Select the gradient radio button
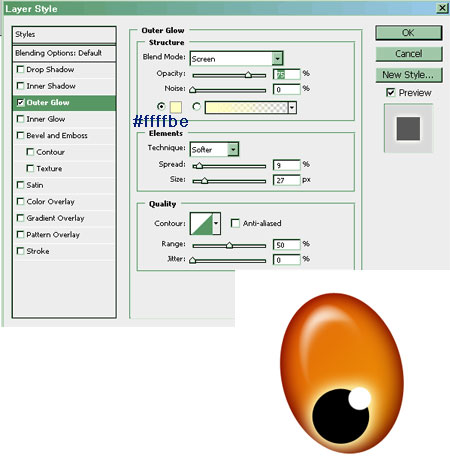This screenshot has height=476, width=450. 197,107
